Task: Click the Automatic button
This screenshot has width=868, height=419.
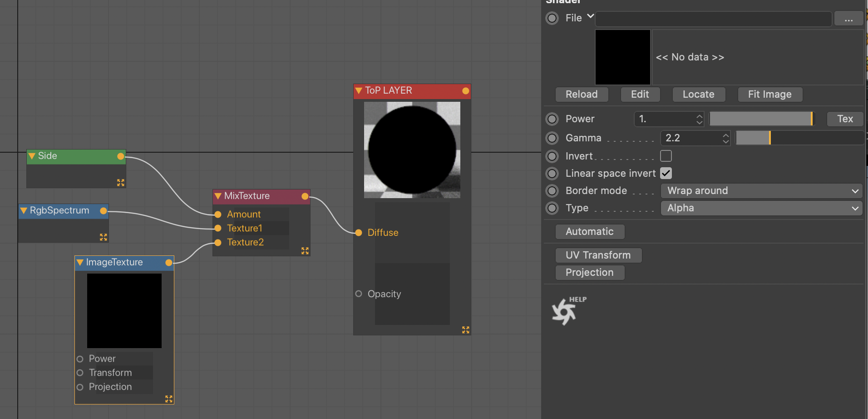Action: coord(590,232)
